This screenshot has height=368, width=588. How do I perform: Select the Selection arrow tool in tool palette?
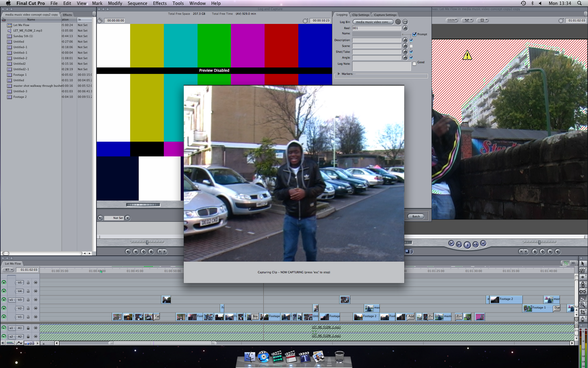point(582,263)
